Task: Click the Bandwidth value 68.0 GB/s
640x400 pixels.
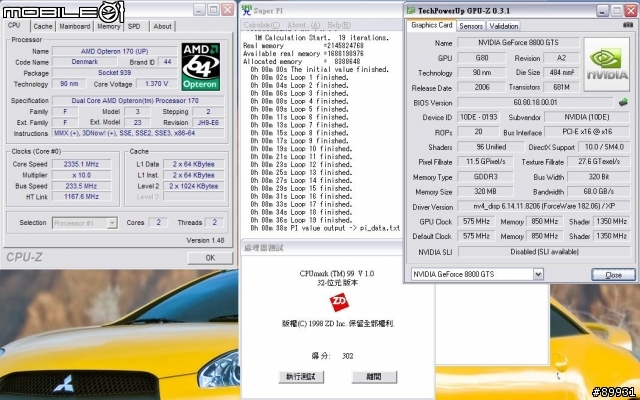Action: coord(598,191)
